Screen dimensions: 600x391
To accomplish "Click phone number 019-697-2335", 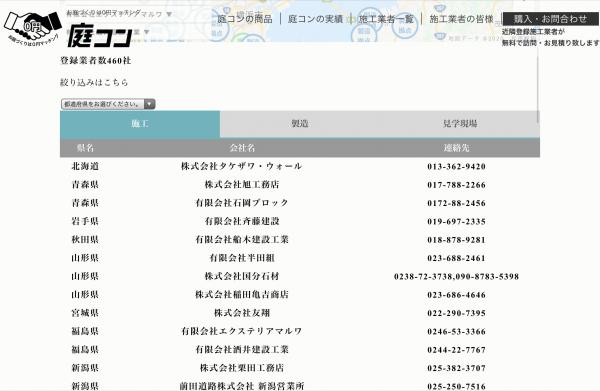I will [457, 222].
